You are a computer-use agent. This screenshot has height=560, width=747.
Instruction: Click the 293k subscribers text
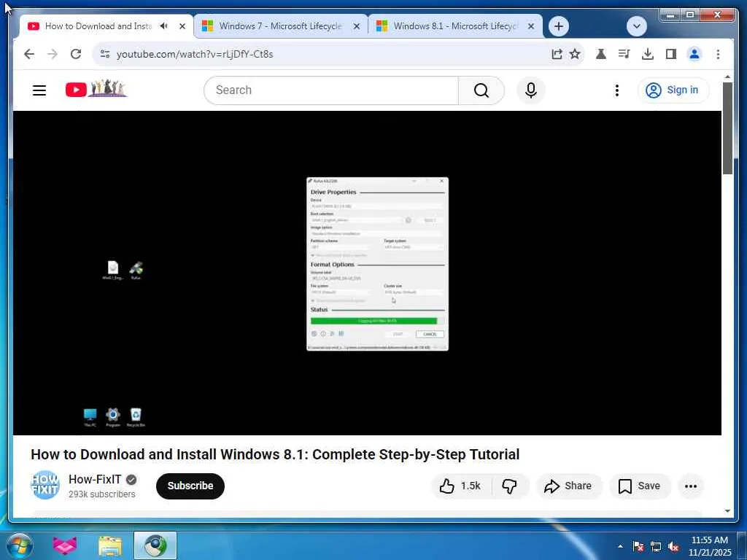tap(102, 494)
